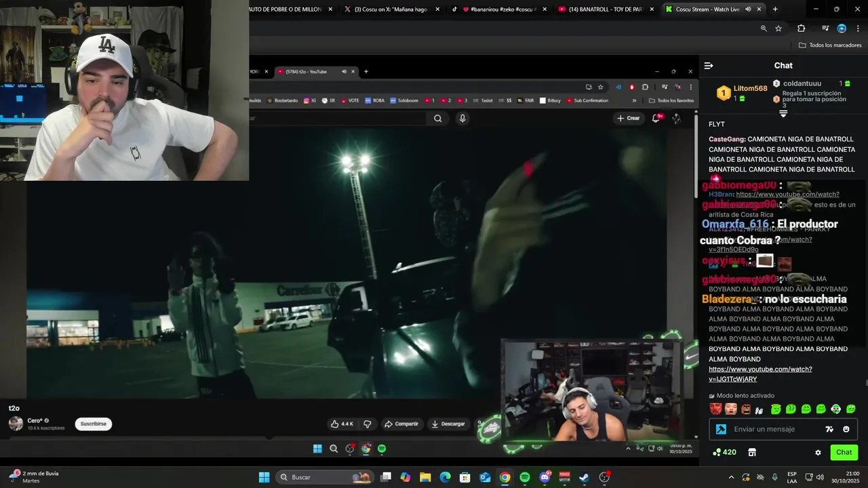Open Microsoft Store from the taskbar

(x=465, y=477)
